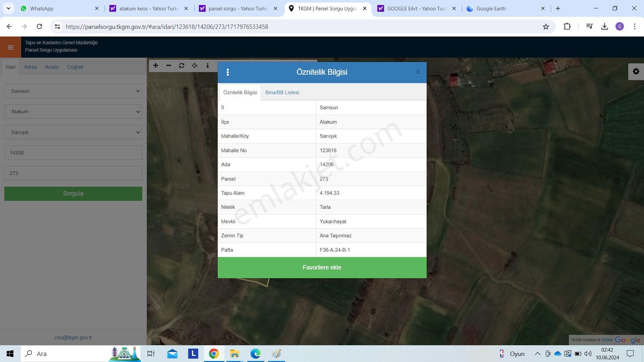Viewport: 644px width, 362px height.
Task: Zoom in with the map plus icon
Action: pyautogui.click(x=156, y=65)
